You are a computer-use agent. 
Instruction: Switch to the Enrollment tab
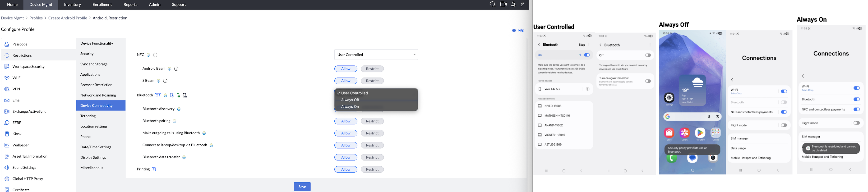102,5
